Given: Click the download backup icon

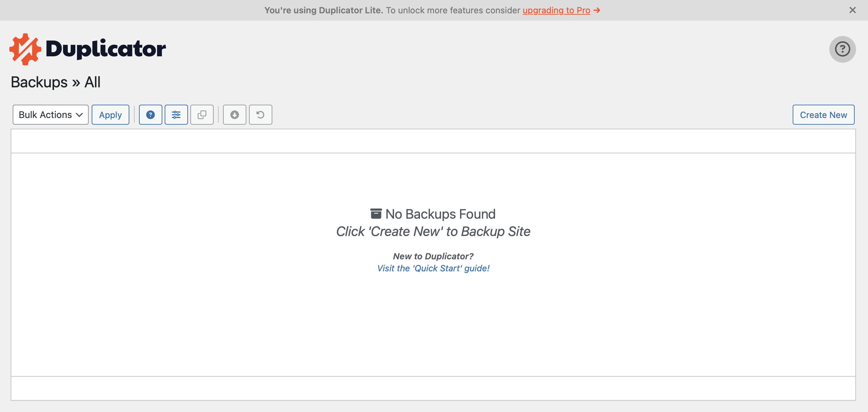Looking at the screenshot, I should pyautogui.click(x=235, y=115).
